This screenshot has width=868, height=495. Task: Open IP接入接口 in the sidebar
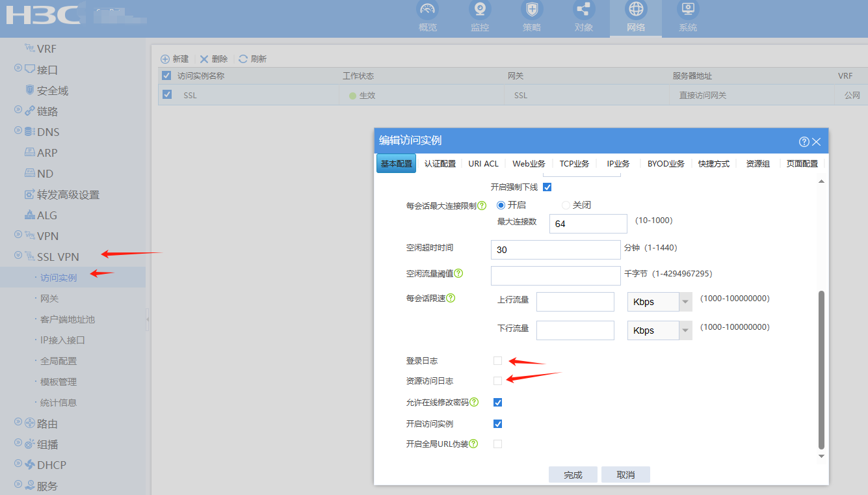pyautogui.click(x=63, y=340)
